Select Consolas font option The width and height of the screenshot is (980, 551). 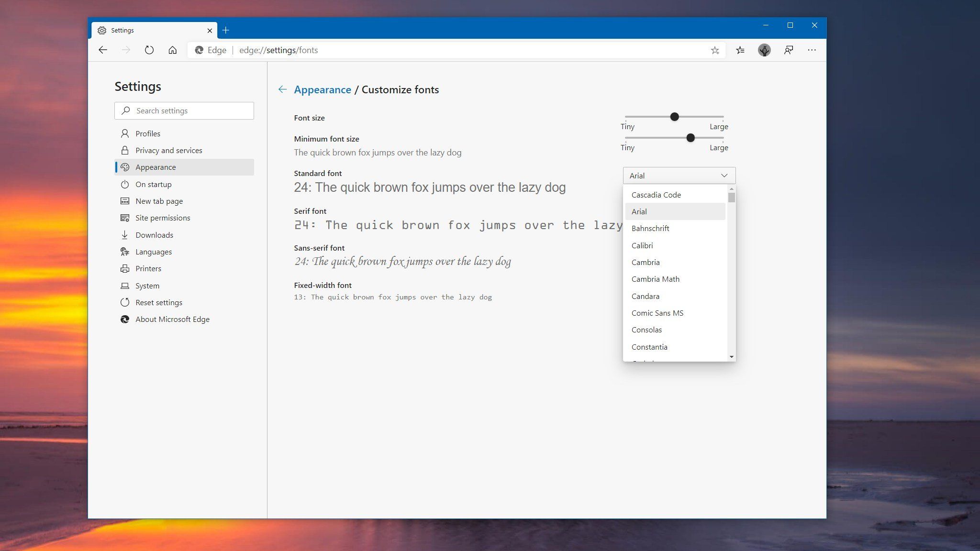click(x=675, y=330)
